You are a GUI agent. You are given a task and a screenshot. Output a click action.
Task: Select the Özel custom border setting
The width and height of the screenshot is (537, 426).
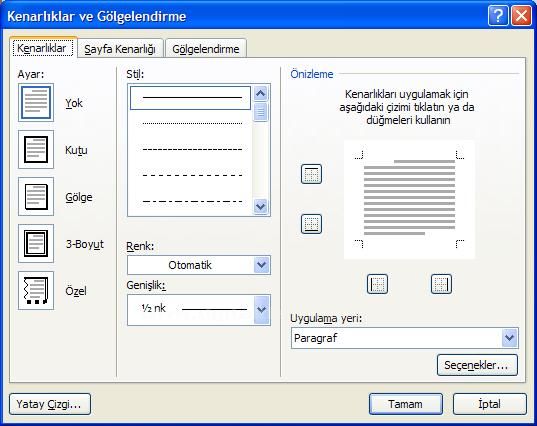point(36,290)
